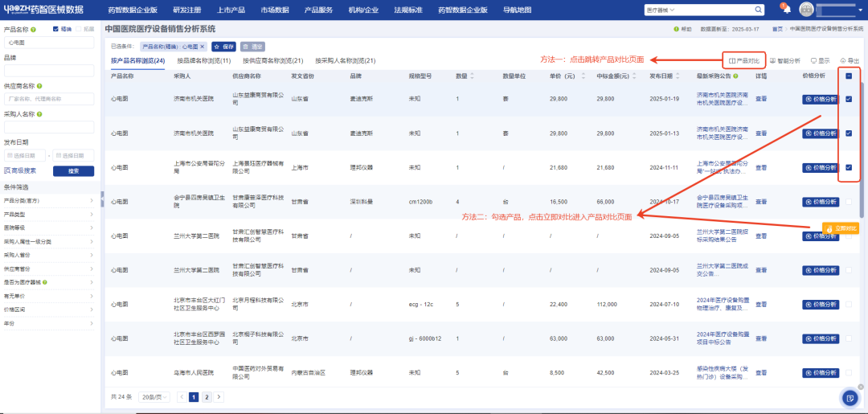Enable the 拓展 extended-match checkbox
The image size is (868, 414).
(78, 29)
